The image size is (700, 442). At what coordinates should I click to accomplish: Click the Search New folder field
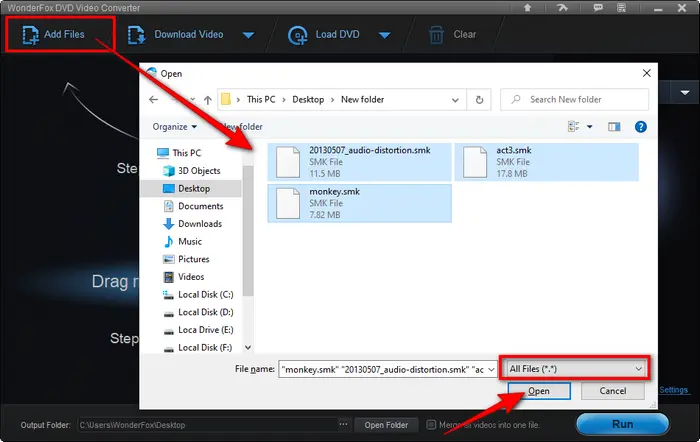[x=575, y=100]
